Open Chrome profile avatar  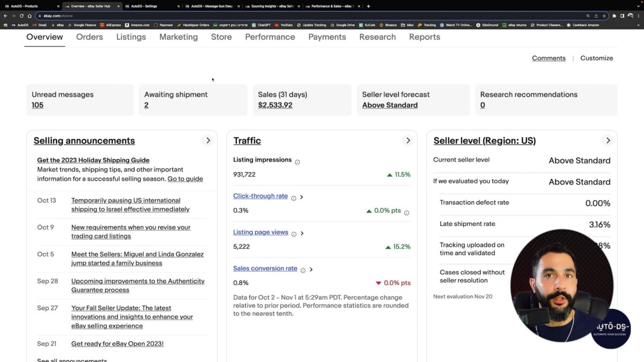(x=630, y=16)
